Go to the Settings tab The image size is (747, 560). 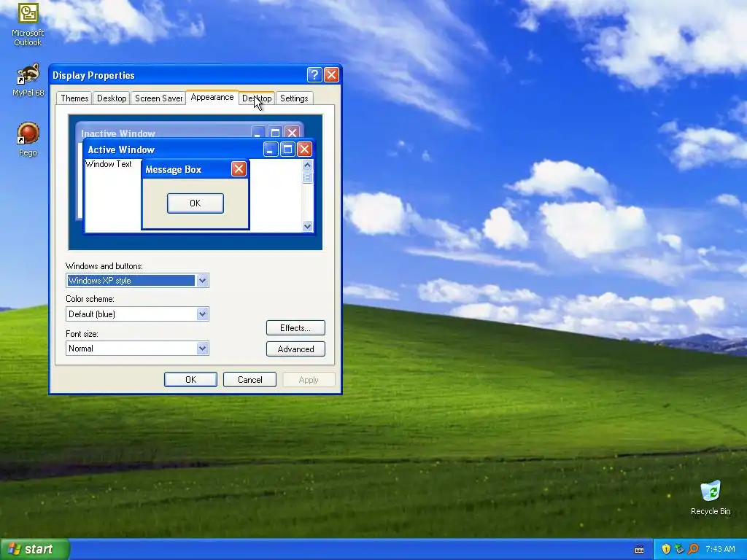click(294, 98)
